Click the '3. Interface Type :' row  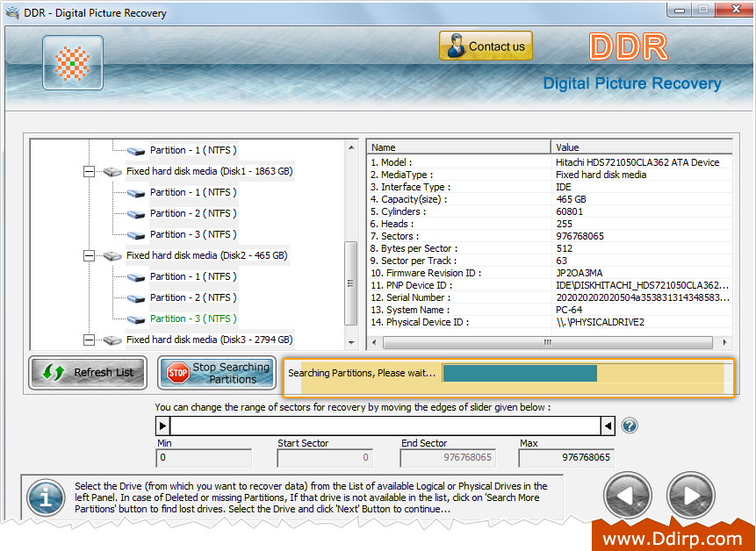(551, 187)
